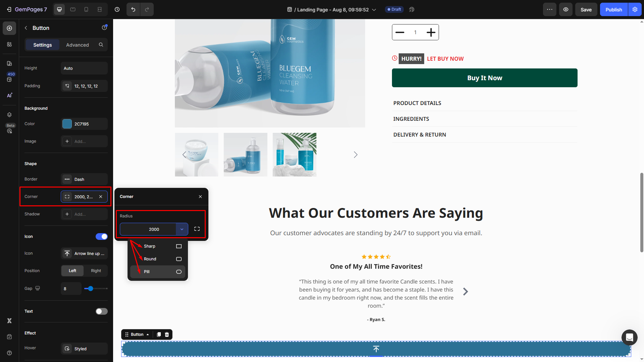Close the Corner popup
644x362 pixels.
pyautogui.click(x=200, y=197)
